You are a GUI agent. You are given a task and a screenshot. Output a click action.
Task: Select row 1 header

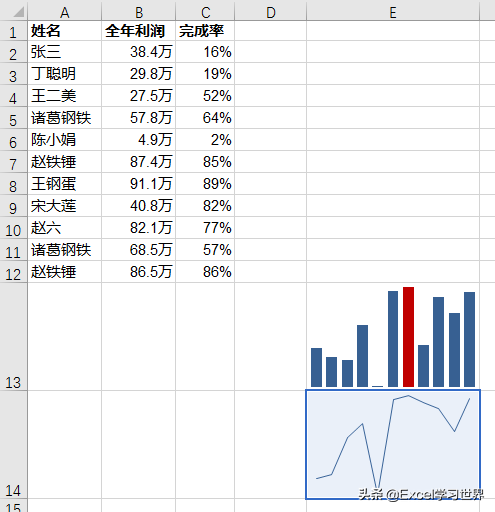pos(13,31)
